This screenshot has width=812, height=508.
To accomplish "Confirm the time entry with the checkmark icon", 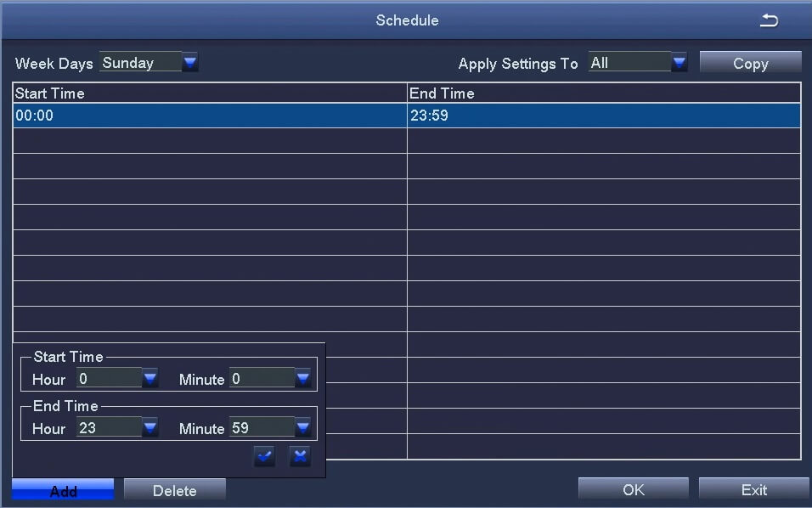I will point(264,456).
